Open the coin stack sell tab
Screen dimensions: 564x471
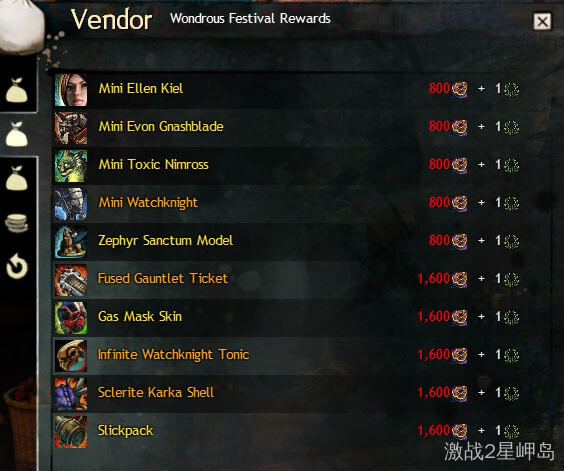click(17, 223)
